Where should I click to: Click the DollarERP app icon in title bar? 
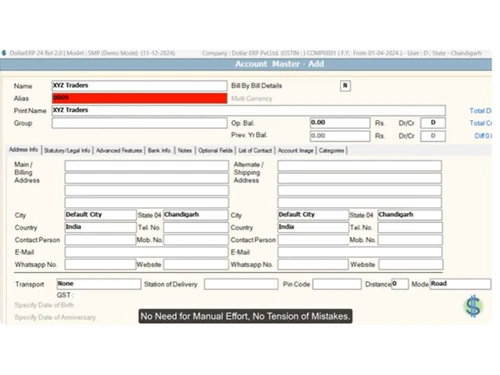coord(4,53)
